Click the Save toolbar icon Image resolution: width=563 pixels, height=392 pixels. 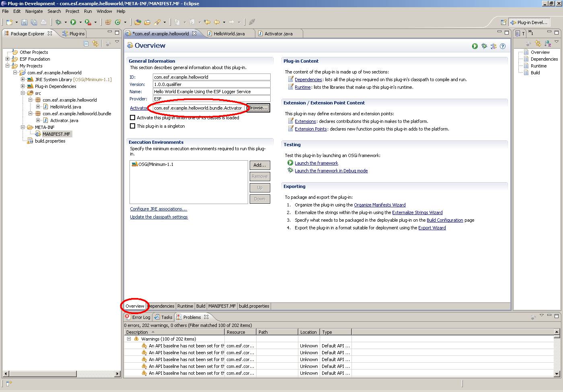(24, 22)
